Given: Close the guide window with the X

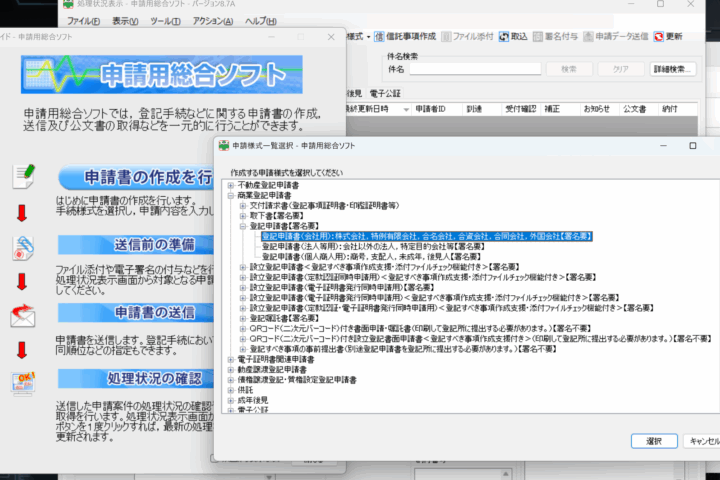Looking at the screenshot, I should (331, 37).
